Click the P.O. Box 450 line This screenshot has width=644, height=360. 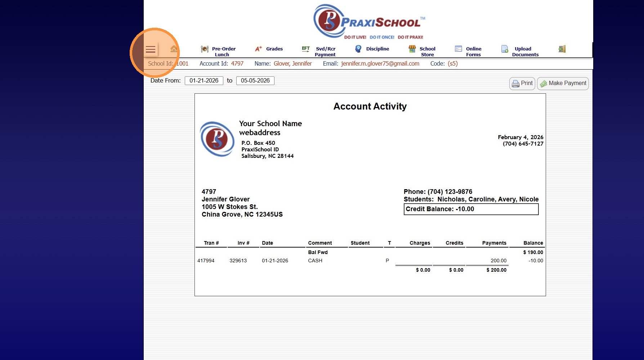258,143
